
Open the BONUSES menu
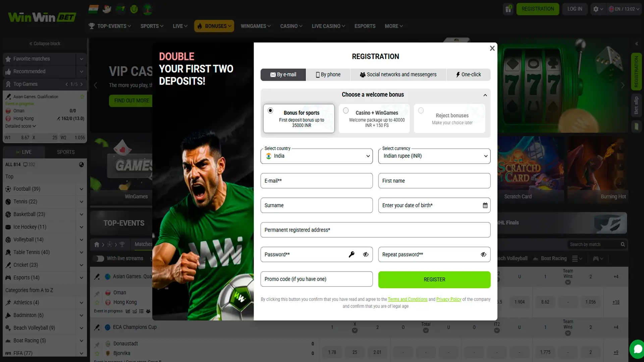[x=214, y=26]
